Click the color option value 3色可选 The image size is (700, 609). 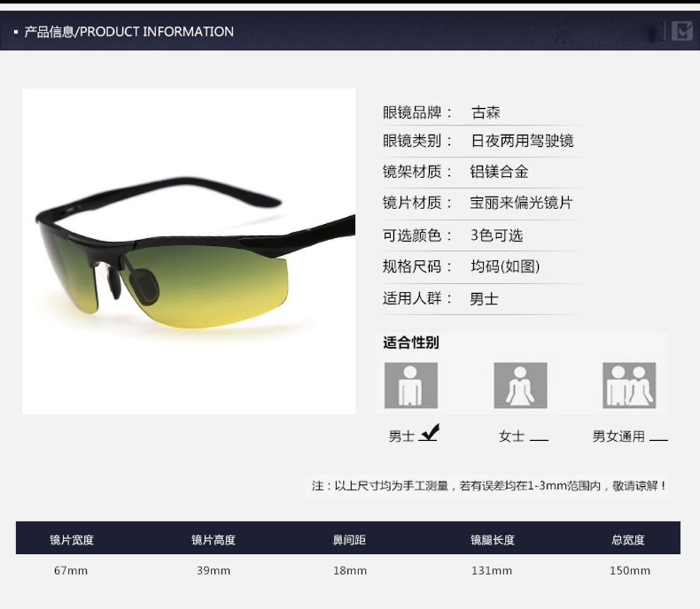tap(496, 235)
